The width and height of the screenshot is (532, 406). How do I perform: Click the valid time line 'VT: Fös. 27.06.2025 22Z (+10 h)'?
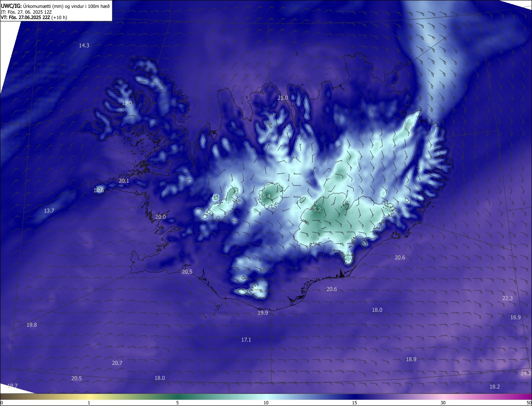point(34,17)
